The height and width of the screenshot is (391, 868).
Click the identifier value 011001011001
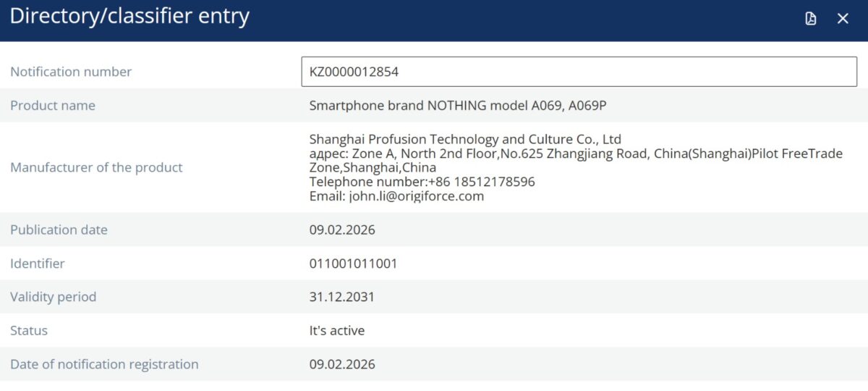pyautogui.click(x=353, y=264)
